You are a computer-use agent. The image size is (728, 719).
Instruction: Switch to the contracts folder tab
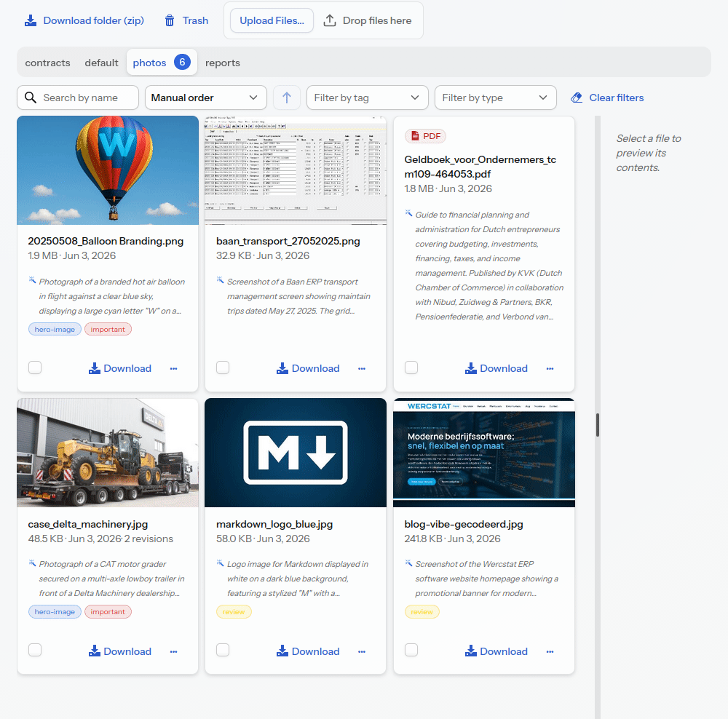48,63
